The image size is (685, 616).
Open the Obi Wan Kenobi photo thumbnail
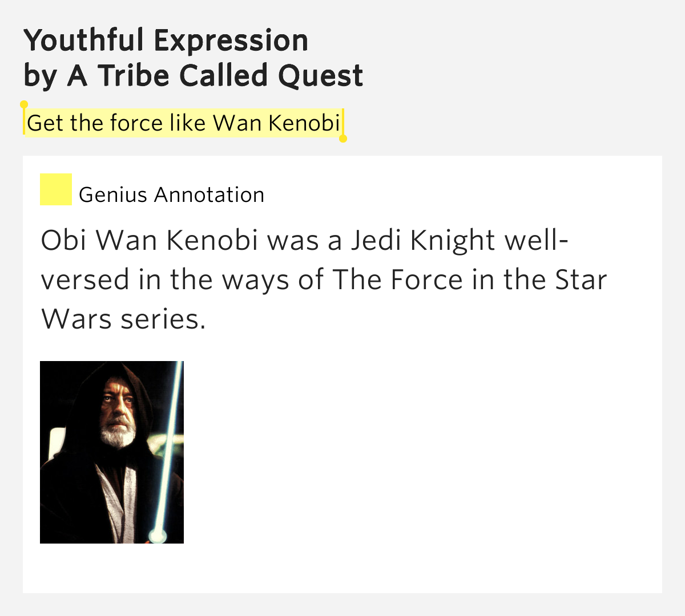coord(112,452)
